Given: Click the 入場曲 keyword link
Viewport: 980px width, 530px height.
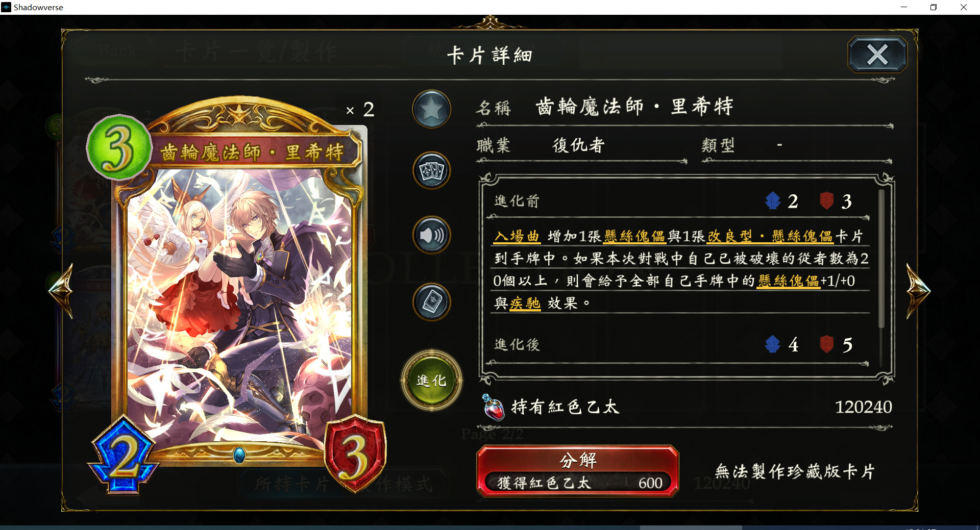Looking at the screenshot, I should pos(517,236).
